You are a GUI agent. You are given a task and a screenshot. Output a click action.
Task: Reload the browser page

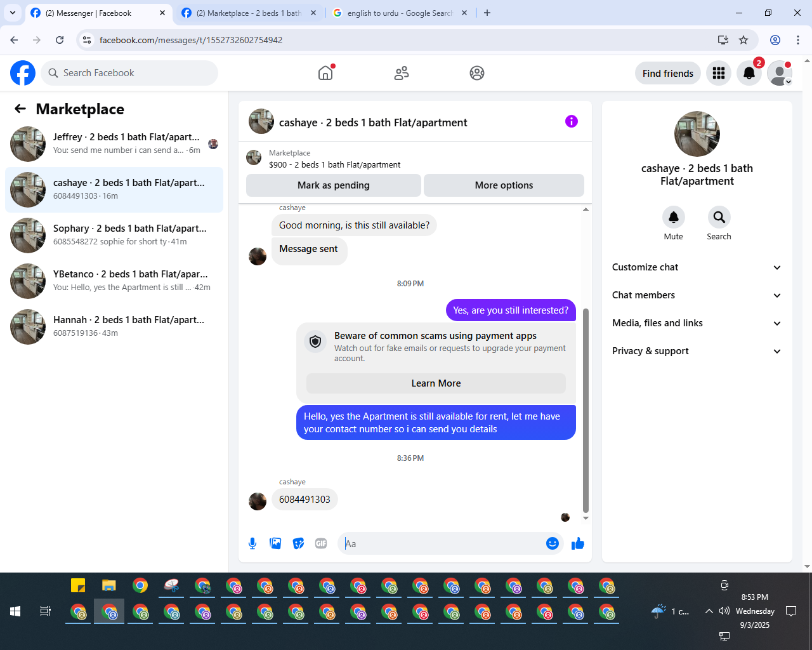(x=60, y=40)
